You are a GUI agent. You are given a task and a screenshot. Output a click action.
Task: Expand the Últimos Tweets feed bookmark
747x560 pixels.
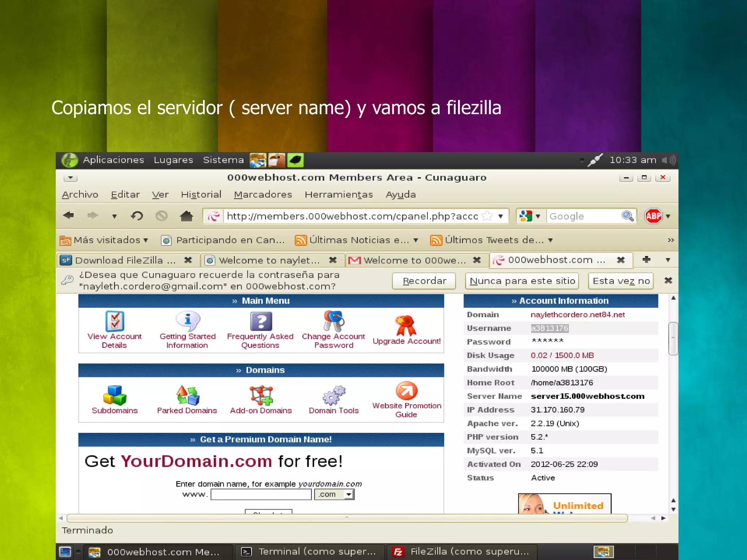point(492,240)
